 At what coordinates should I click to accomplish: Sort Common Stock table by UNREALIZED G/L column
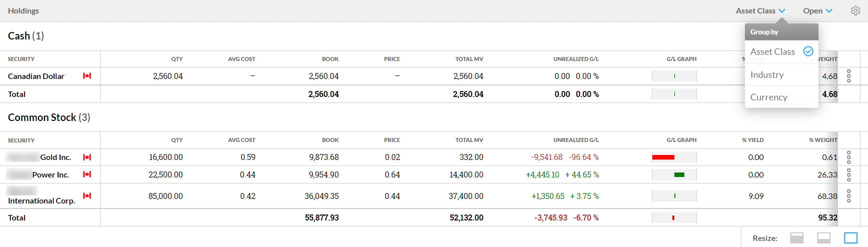pos(576,140)
